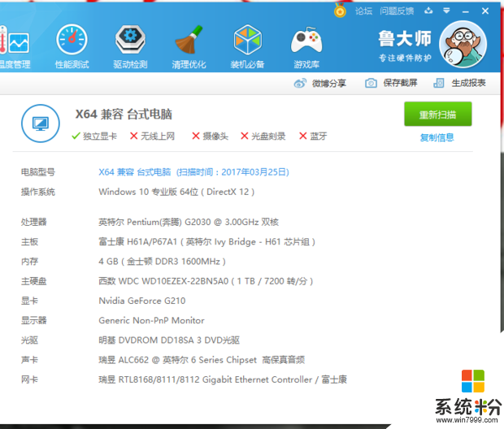Open 问题反馈 feedback link
This screenshot has width=504, height=429.
click(397, 11)
